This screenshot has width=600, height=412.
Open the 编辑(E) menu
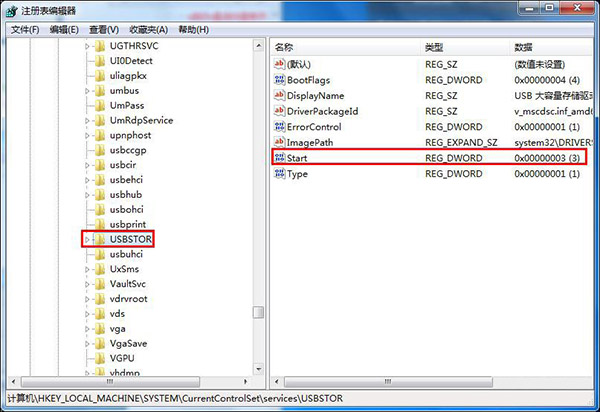point(64,30)
